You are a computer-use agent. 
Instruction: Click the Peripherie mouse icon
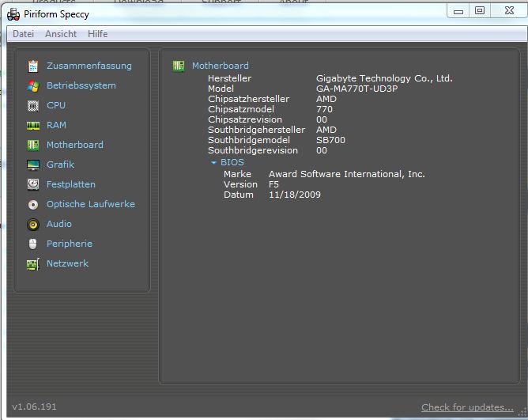[33, 244]
